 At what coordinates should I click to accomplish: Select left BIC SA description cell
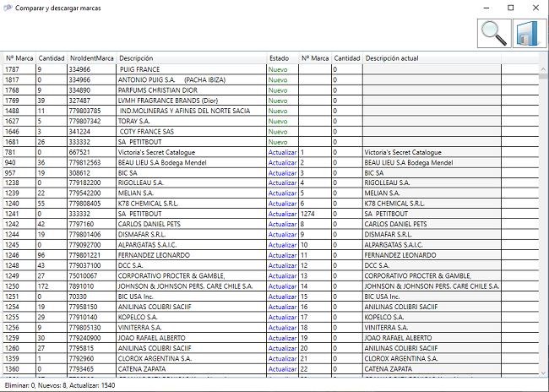point(191,173)
